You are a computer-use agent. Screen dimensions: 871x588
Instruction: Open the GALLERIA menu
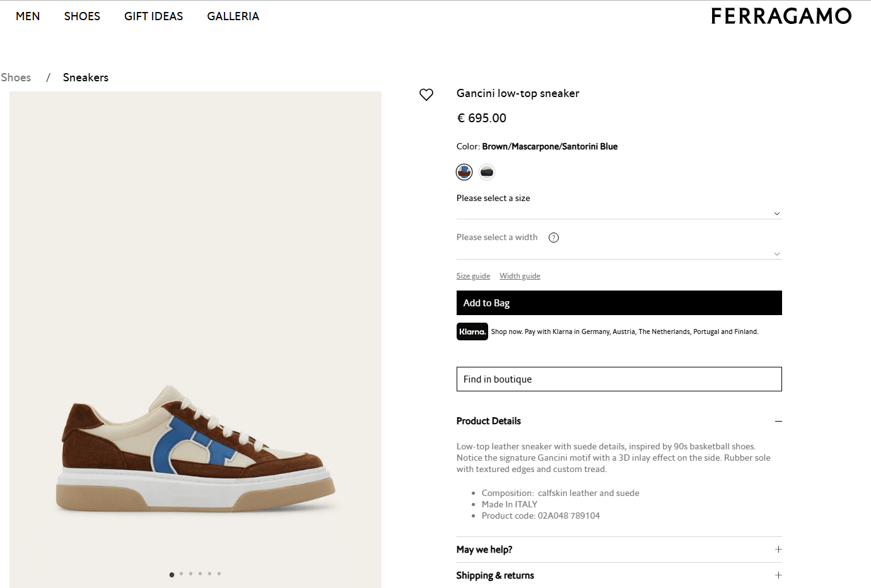point(233,16)
